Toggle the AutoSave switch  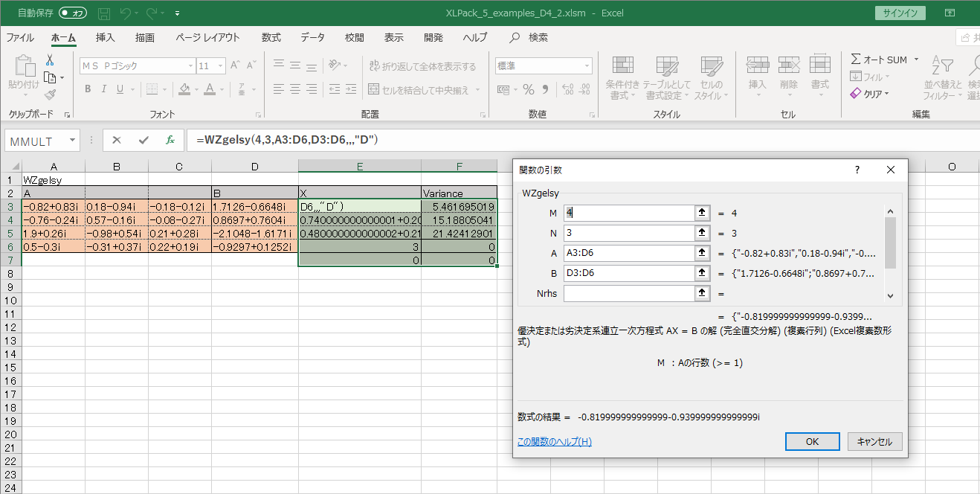click(x=73, y=13)
